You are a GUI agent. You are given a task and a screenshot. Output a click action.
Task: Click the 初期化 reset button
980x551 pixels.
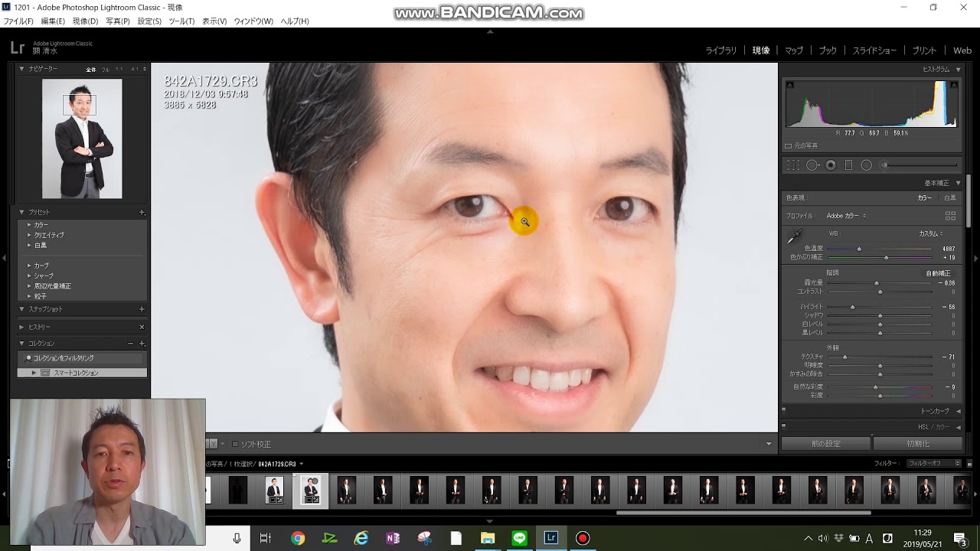coord(917,444)
